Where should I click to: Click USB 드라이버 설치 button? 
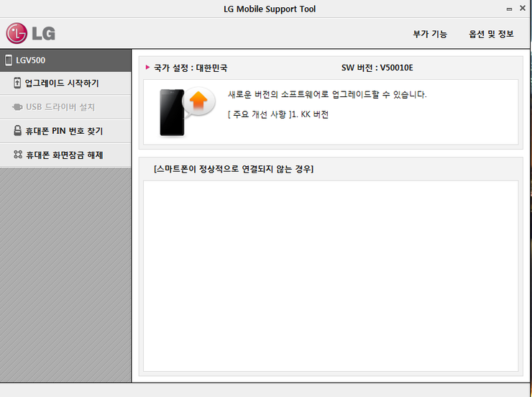pos(65,107)
